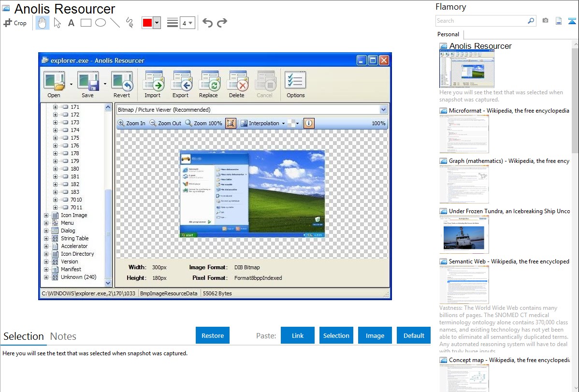Click the tree scrollbar up arrow

(108, 107)
